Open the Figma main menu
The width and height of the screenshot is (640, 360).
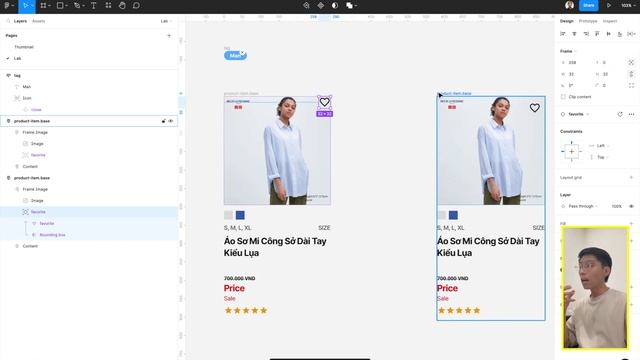(x=7, y=6)
